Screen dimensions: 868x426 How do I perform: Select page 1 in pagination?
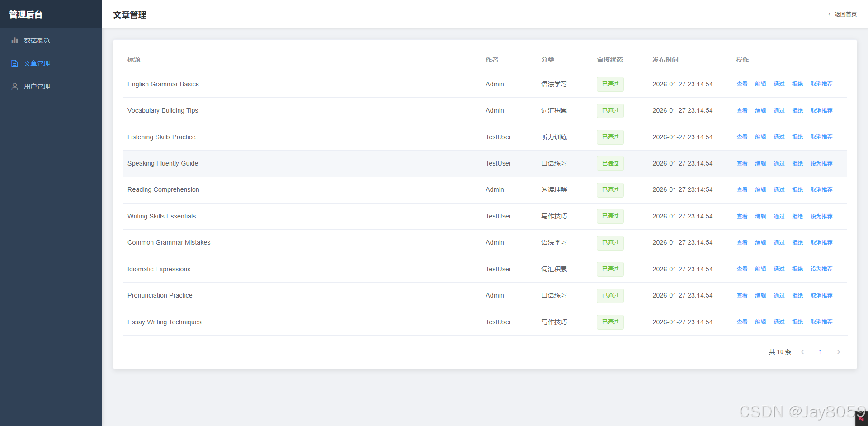coord(821,352)
